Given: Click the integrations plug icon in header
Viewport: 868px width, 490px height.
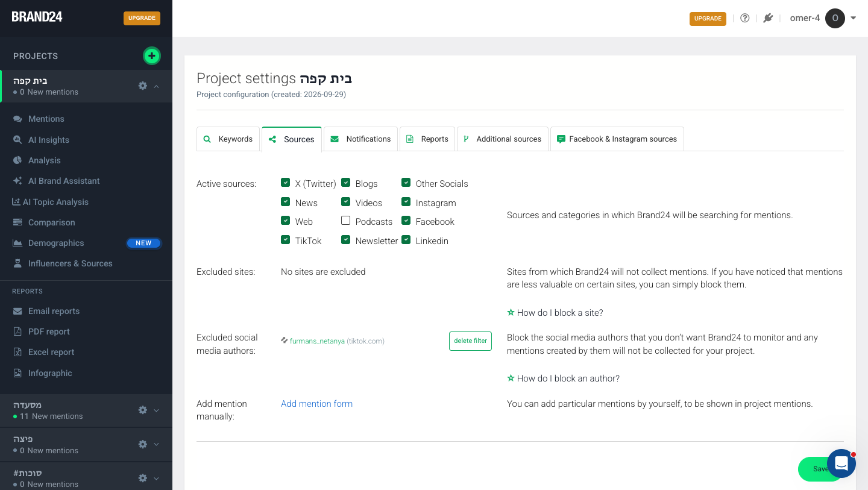Looking at the screenshot, I should 768,18.
